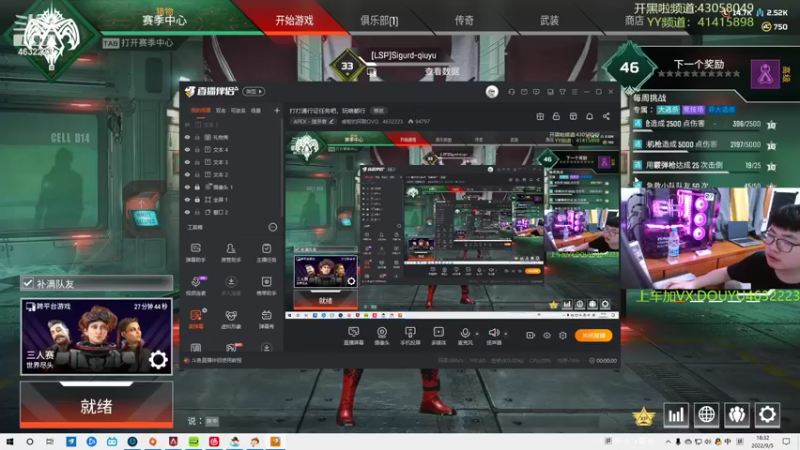Click the lock icon above preview
Image resolution: width=800 pixels, height=450 pixels.
pos(556,116)
